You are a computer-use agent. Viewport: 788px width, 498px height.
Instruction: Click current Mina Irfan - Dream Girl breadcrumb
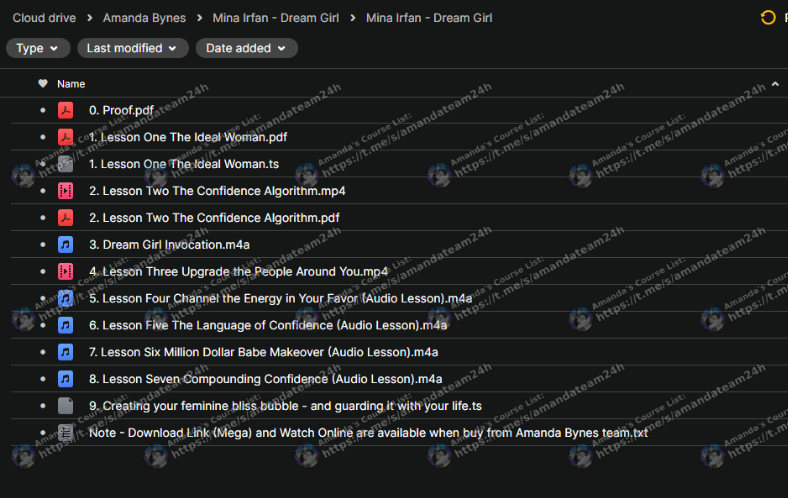coord(429,18)
